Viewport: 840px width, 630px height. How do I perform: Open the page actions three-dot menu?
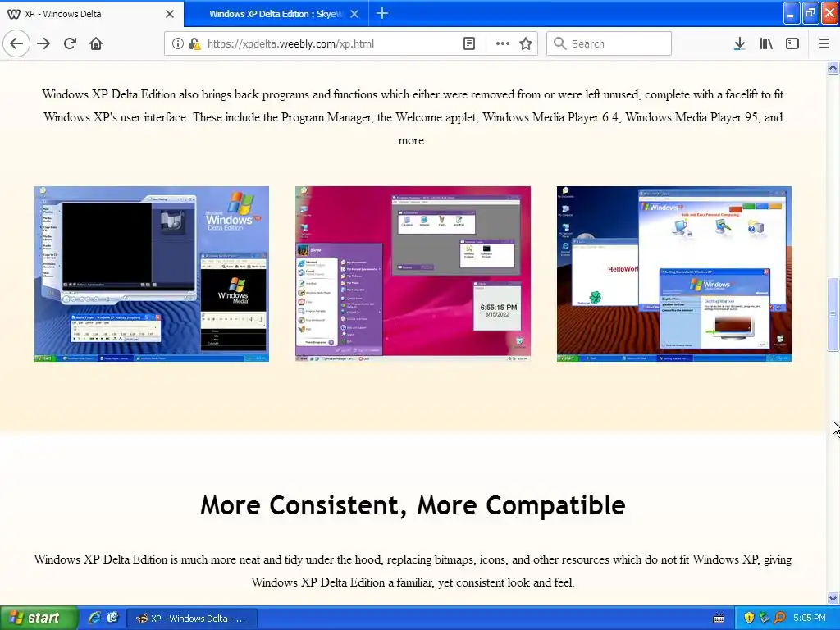pyautogui.click(x=503, y=44)
